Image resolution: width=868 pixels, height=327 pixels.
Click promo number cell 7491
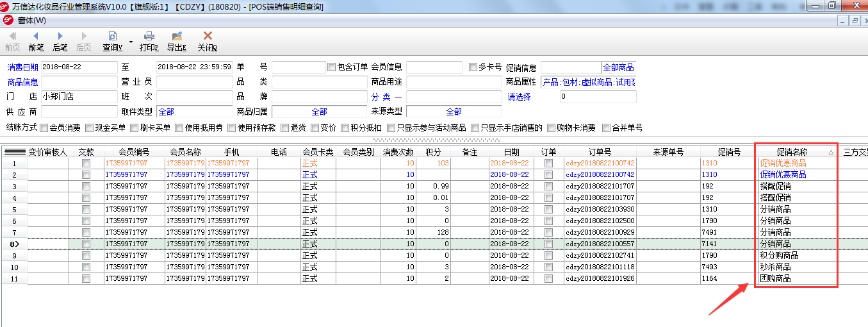click(729, 233)
